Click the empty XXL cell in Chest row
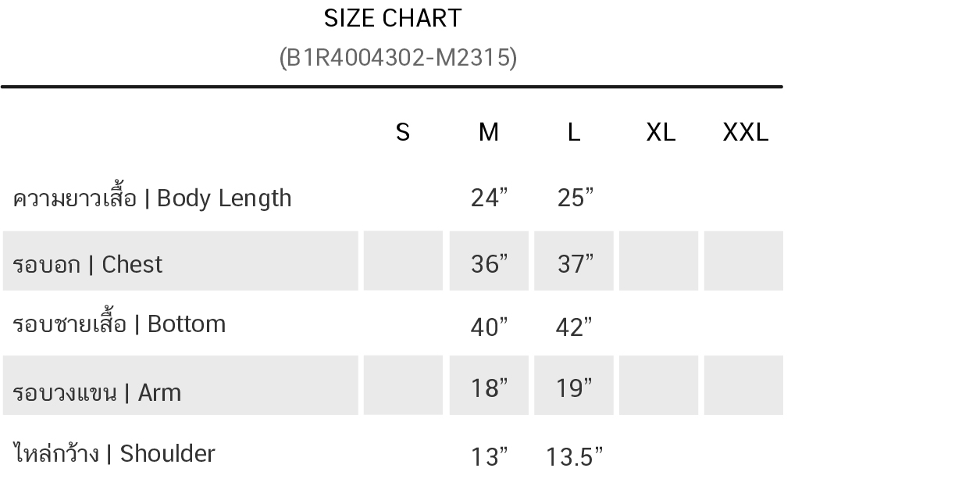This screenshot has width=980, height=486. pyautogui.click(x=743, y=261)
